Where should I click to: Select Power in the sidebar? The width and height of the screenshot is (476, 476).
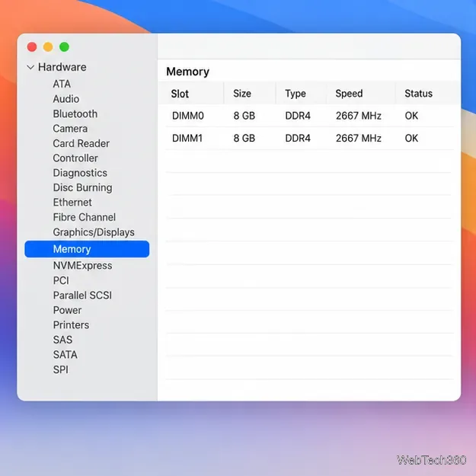pos(67,310)
